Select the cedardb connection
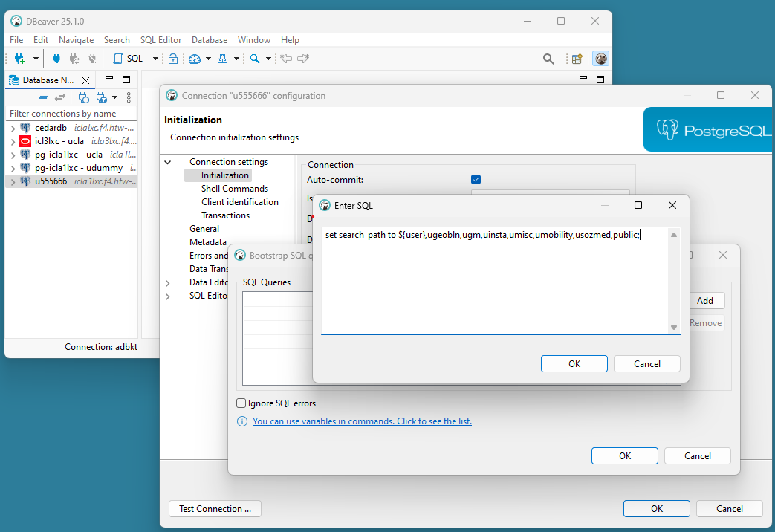Screen dimensions: 775x532 [51, 128]
